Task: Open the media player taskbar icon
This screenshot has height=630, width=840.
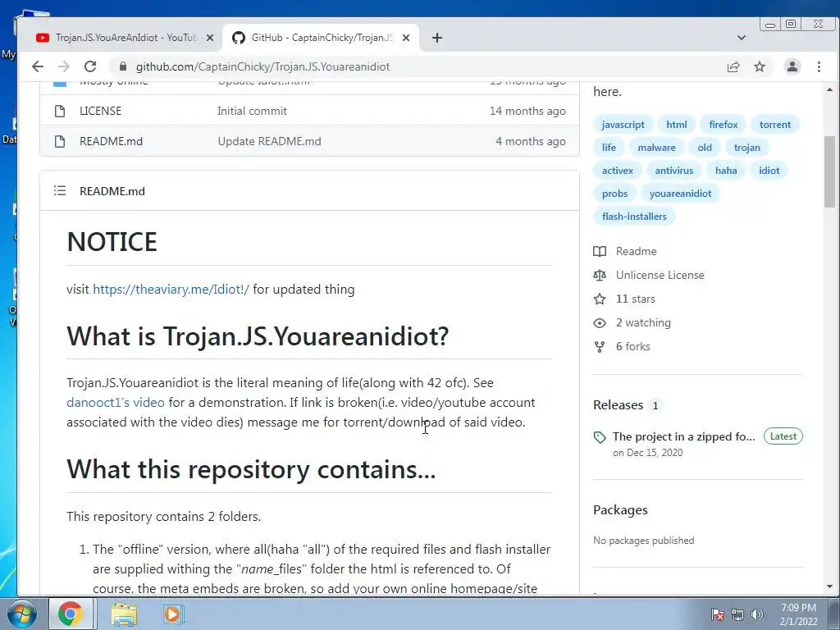Action: point(173,614)
